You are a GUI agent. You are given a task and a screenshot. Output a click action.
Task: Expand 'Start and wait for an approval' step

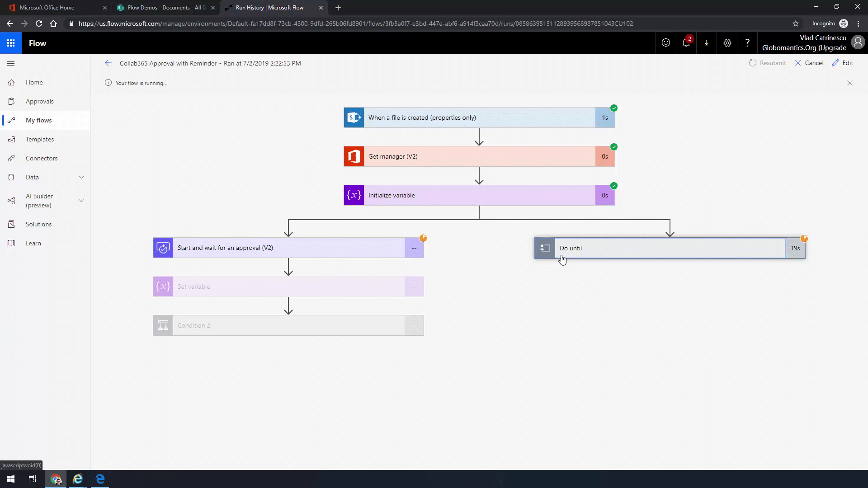point(288,248)
